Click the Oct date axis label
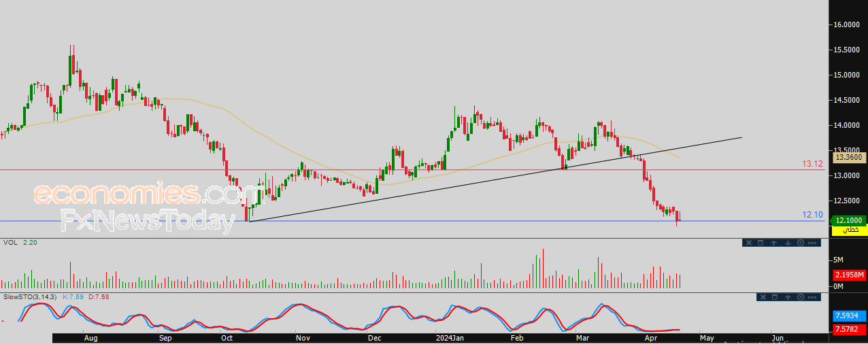868x344 pixels. 228,338
